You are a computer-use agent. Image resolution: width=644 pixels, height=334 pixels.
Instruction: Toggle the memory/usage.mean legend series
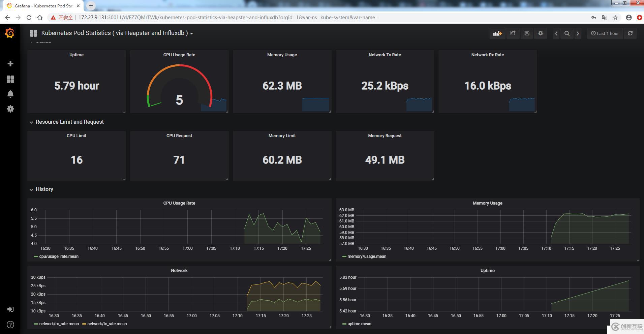tap(367, 256)
